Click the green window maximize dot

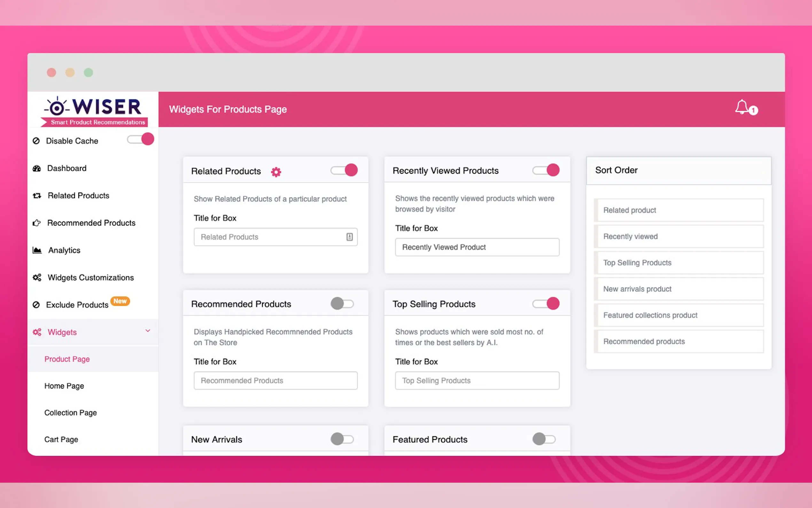click(88, 72)
